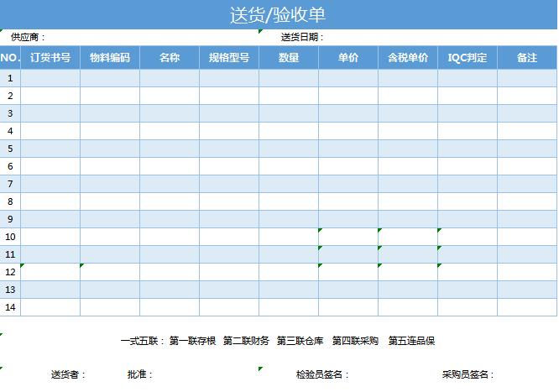Select the 名称 column header

coord(170,58)
